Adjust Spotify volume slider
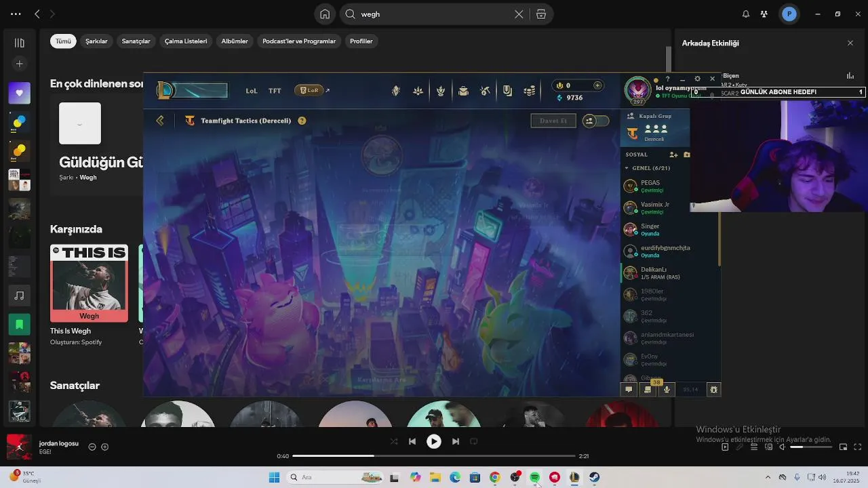Viewport: 868px width, 488px height. coord(811,447)
